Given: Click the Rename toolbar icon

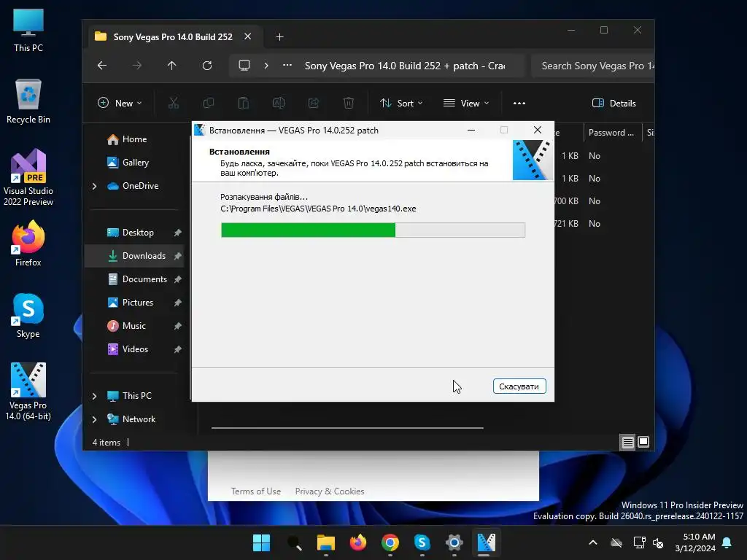Looking at the screenshot, I should [x=279, y=103].
